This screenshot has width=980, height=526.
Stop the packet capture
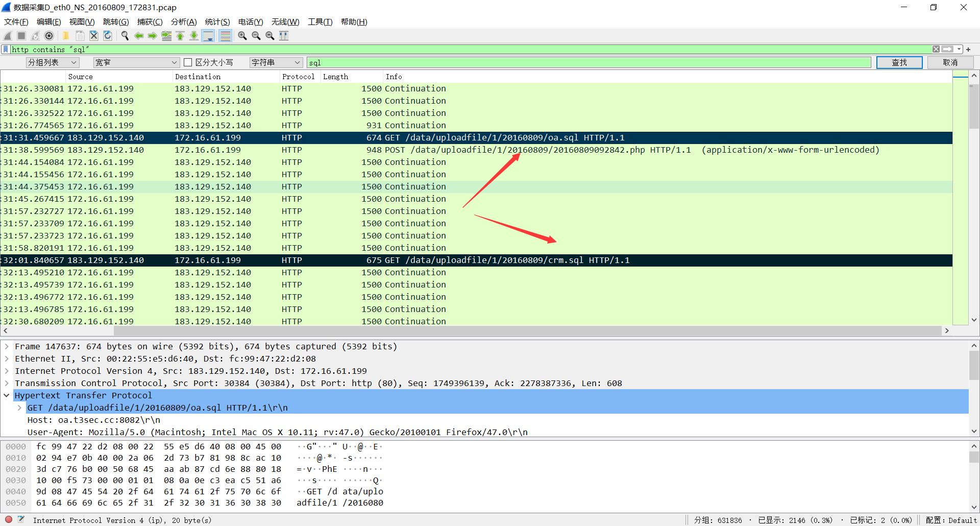pos(21,36)
